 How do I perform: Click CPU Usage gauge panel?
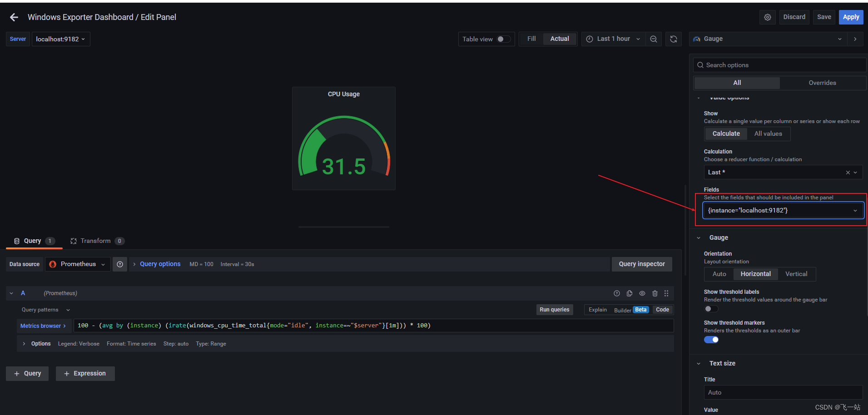344,138
